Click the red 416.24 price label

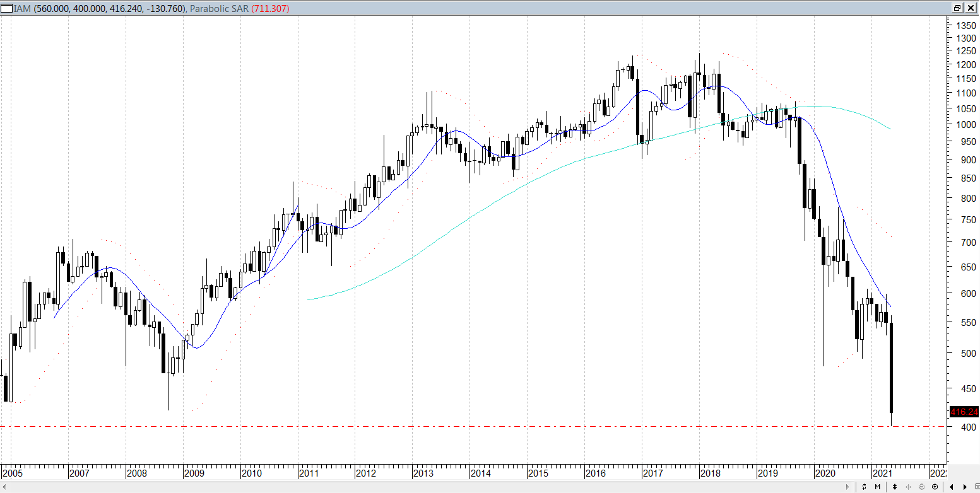(964, 412)
